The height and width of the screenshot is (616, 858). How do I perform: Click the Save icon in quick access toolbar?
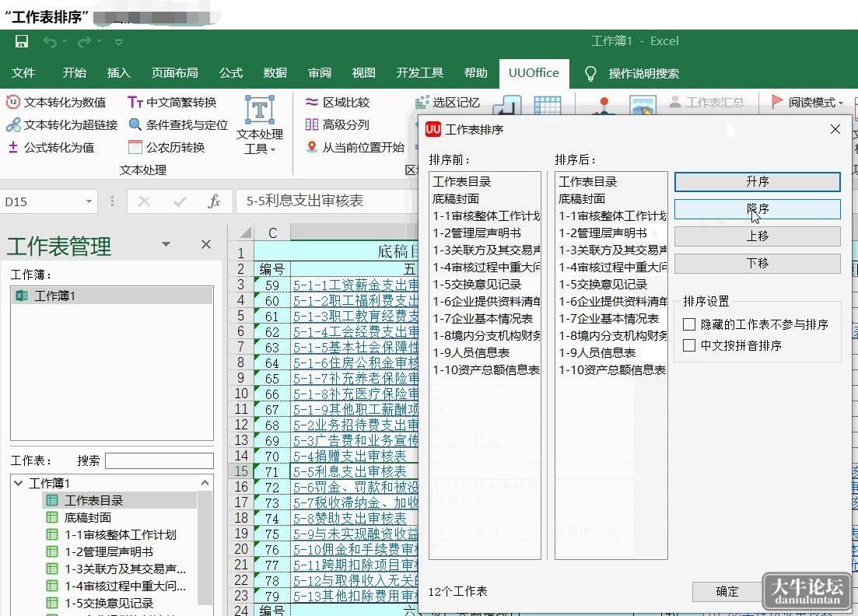point(21,41)
